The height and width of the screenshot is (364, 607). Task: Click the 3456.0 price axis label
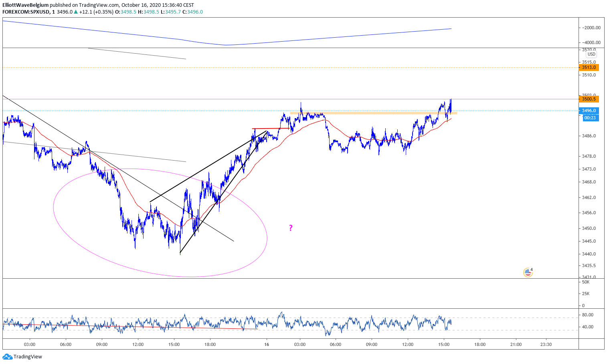coord(589,213)
